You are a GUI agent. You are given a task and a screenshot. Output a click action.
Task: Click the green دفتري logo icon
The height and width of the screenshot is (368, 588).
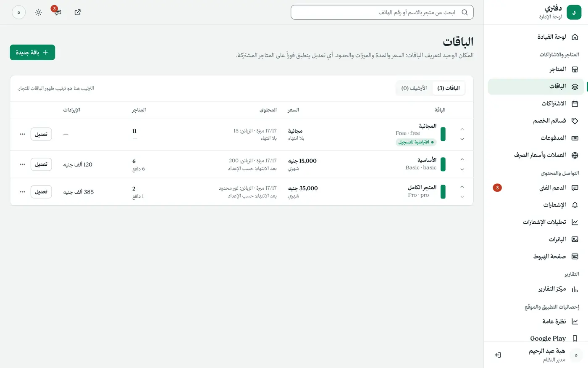[574, 12]
